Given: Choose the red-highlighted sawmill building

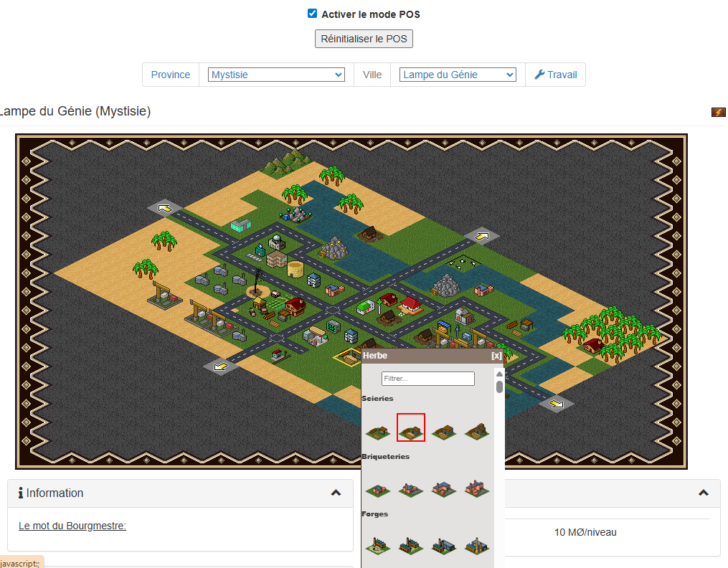Looking at the screenshot, I should click(x=411, y=428).
